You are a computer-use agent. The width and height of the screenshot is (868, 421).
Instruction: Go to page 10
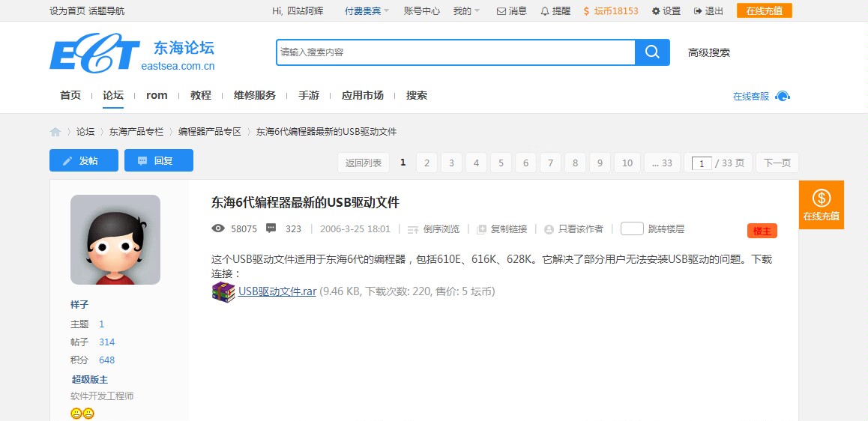click(x=627, y=163)
